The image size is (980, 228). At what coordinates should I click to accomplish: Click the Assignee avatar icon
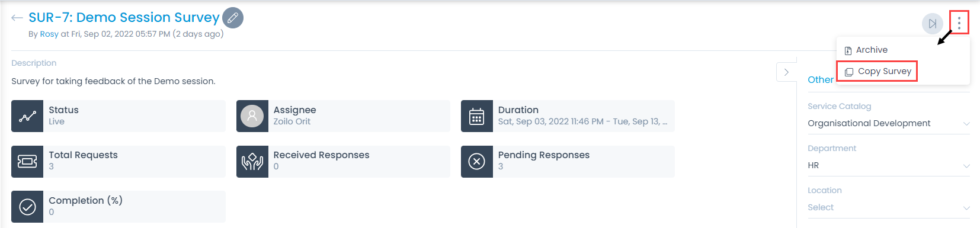pyautogui.click(x=252, y=116)
